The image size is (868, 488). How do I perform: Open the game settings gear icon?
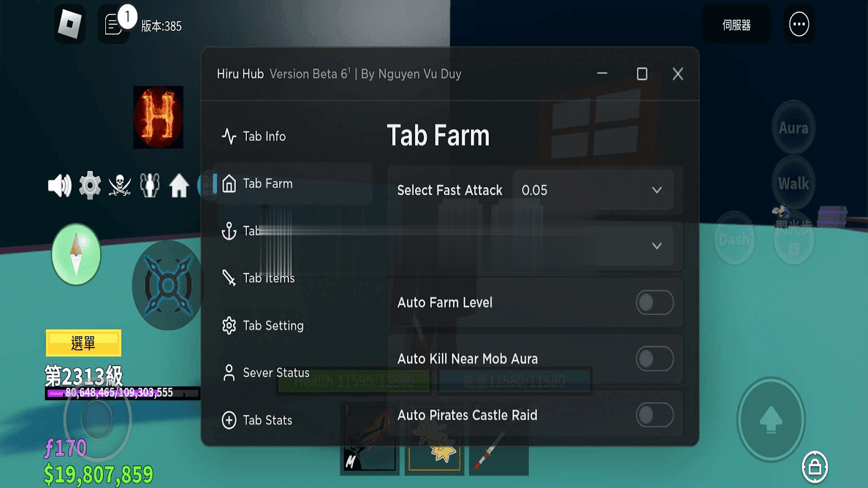coord(90,186)
